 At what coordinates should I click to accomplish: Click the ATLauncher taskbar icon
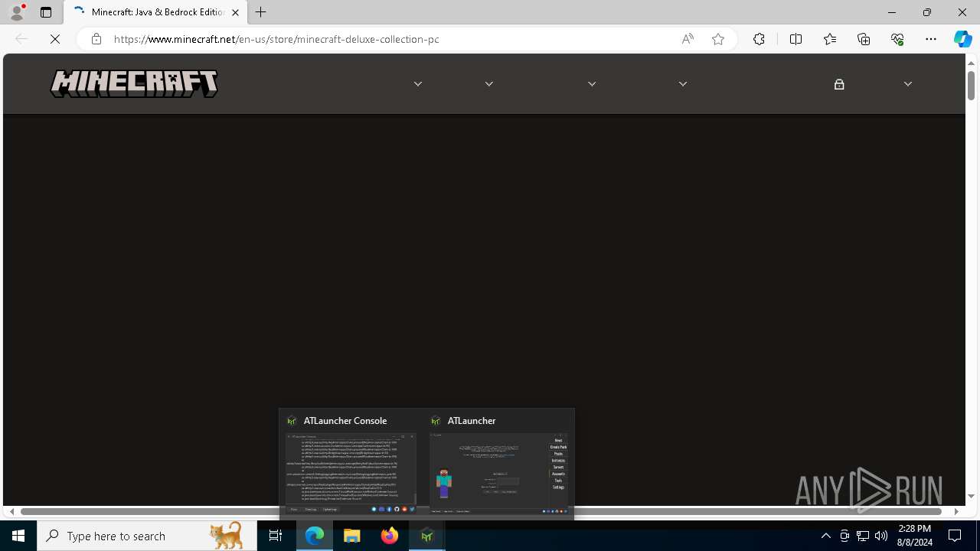[427, 536]
